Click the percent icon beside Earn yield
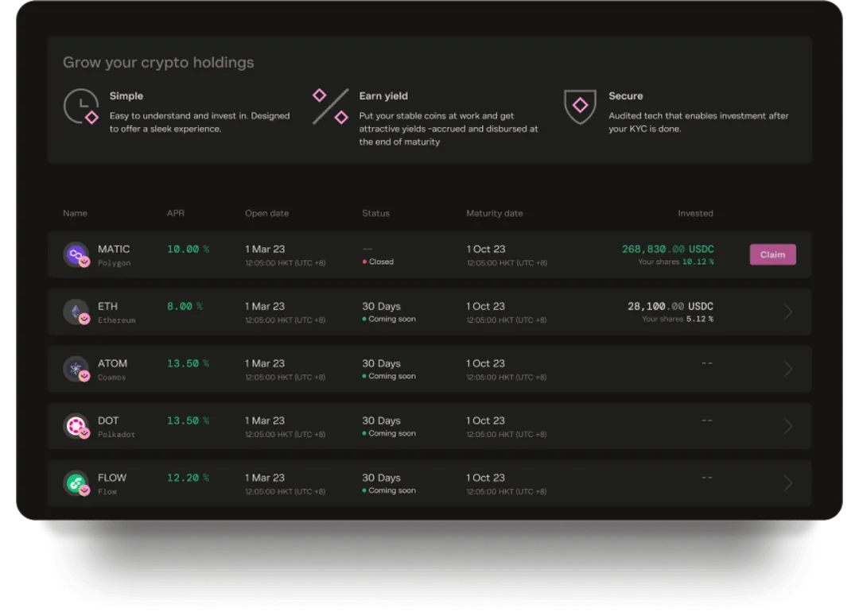This screenshot has width=859, height=616. pyautogui.click(x=330, y=107)
